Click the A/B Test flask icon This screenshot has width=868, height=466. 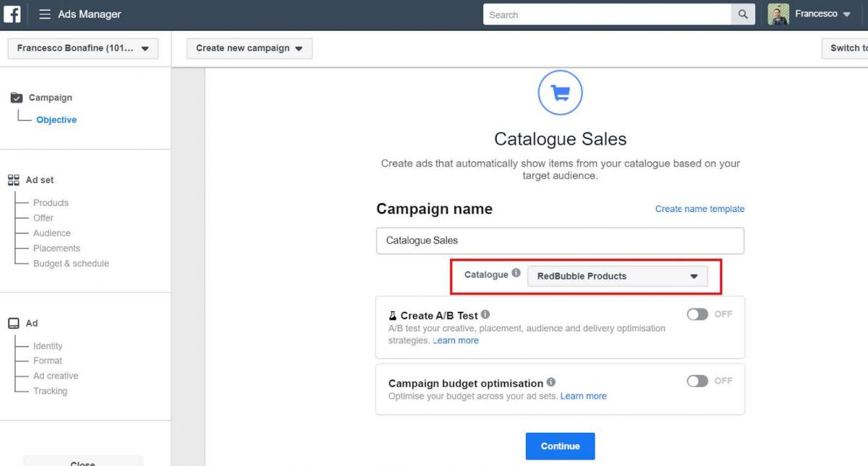(393, 315)
